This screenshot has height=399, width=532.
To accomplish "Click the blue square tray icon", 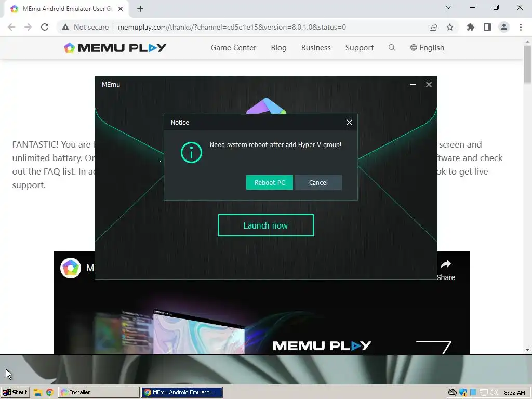I will point(473,393).
